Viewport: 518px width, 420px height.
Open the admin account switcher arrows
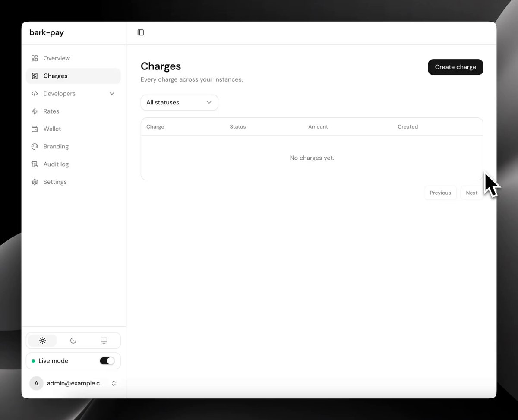pyautogui.click(x=114, y=383)
